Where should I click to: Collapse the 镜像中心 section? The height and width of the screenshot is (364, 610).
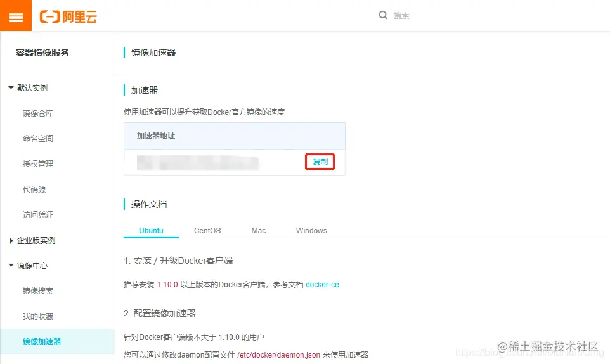(x=28, y=266)
